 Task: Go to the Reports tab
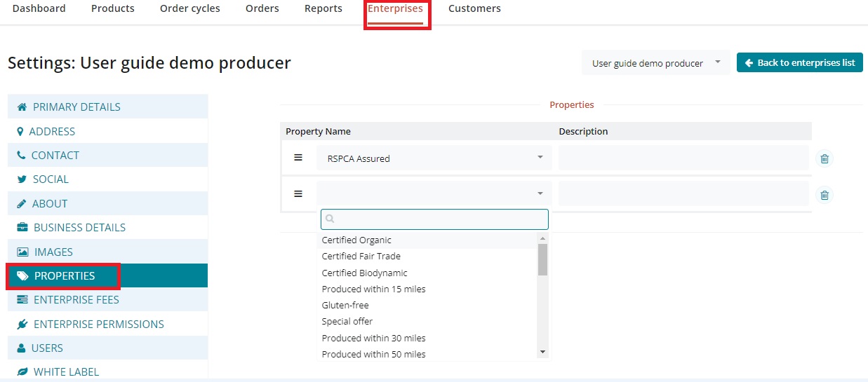pyautogui.click(x=323, y=8)
